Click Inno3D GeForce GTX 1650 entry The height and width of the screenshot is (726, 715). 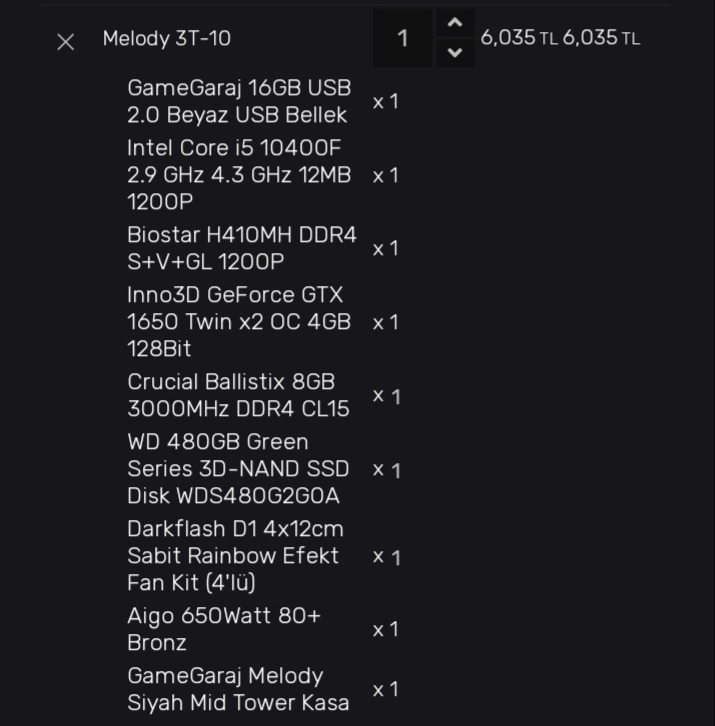(x=239, y=322)
